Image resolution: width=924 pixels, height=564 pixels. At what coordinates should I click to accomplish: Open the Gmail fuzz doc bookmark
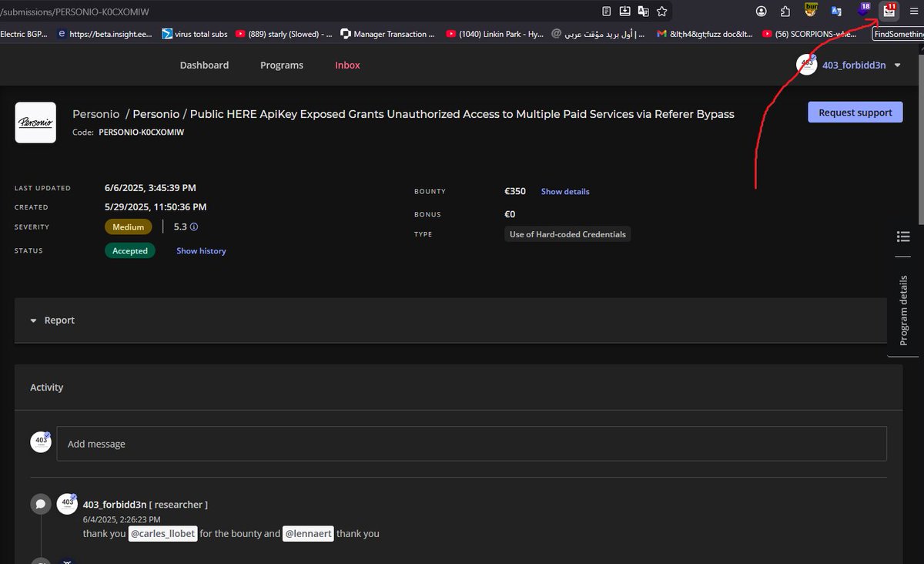pos(706,34)
